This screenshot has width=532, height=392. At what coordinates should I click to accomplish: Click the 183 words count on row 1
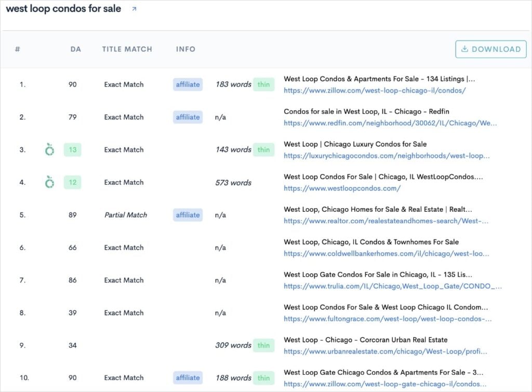(x=232, y=84)
